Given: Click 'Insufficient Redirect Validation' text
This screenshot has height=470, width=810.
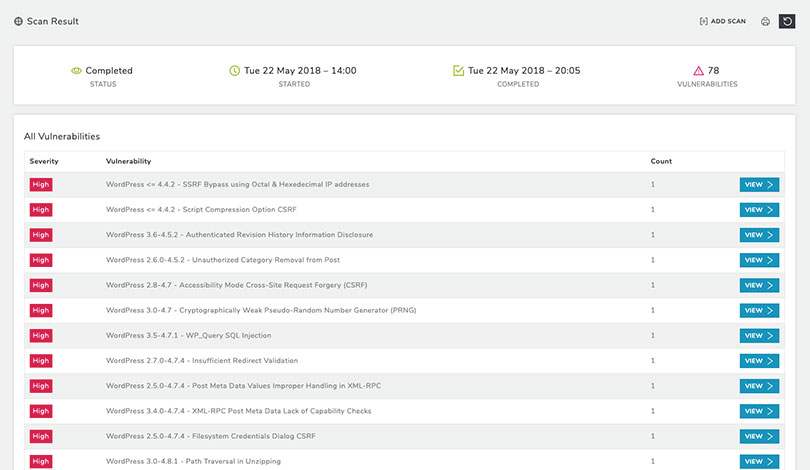Looking at the screenshot, I should [x=245, y=361].
